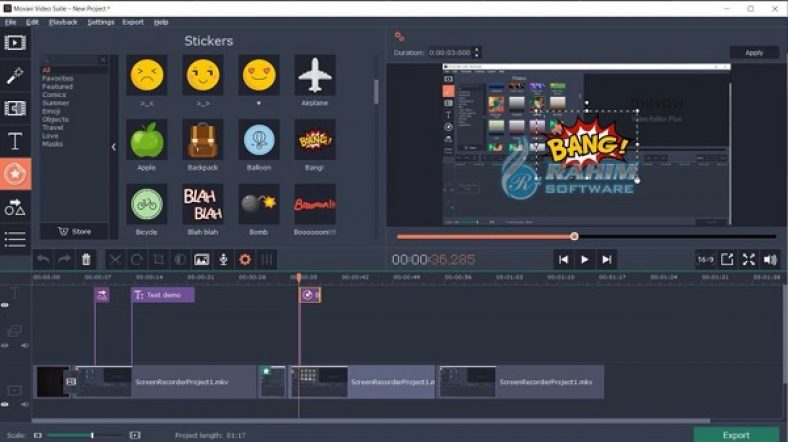Viewport: 788px width, 442px height.
Task: Toggle title track visibility eye
Action: click(x=5, y=305)
